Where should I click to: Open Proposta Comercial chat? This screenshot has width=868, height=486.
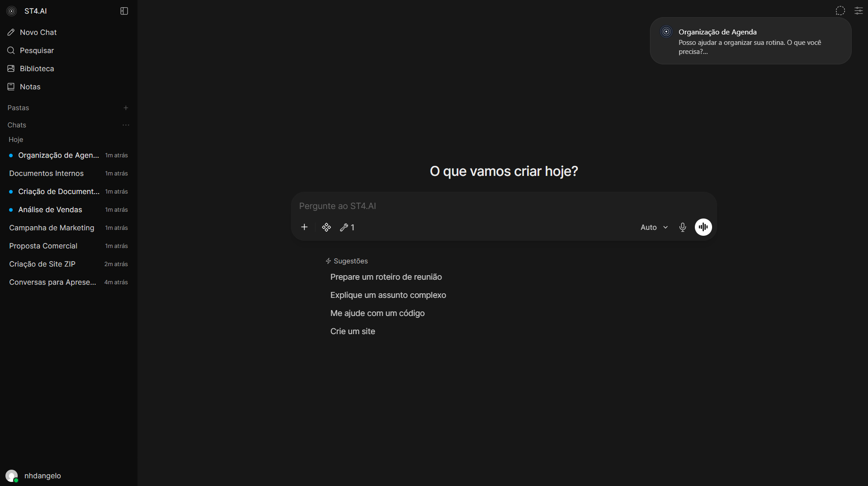pos(68,246)
